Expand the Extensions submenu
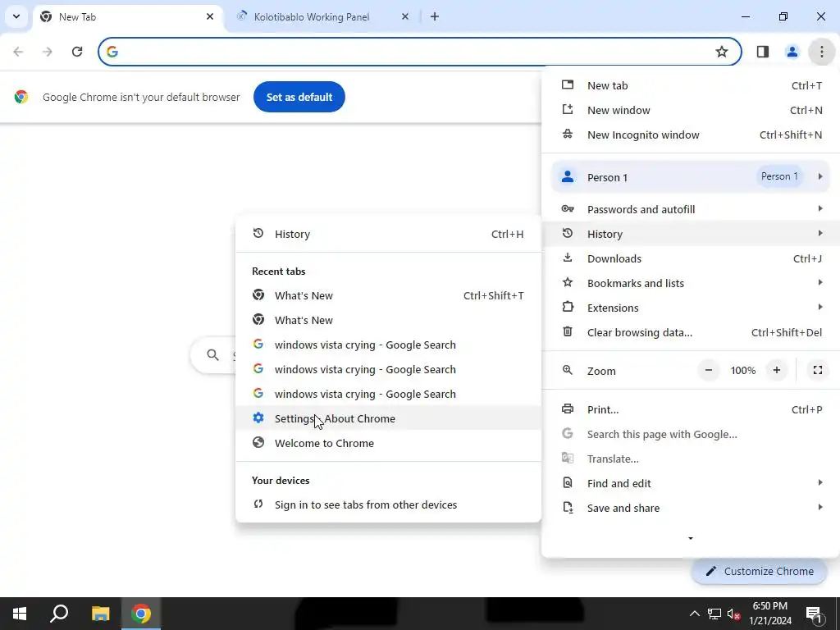Image resolution: width=840 pixels, height=630 pixels. point(691,308)
